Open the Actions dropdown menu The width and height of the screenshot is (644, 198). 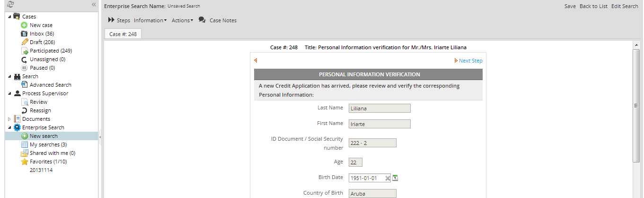[x=182, y=20]
